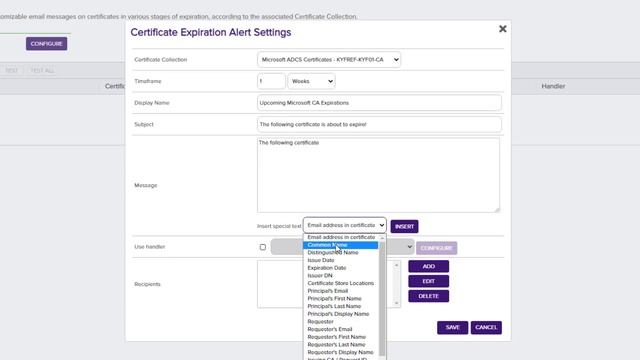Open the Use handler selection dropdown

click(x=342, y=247)
